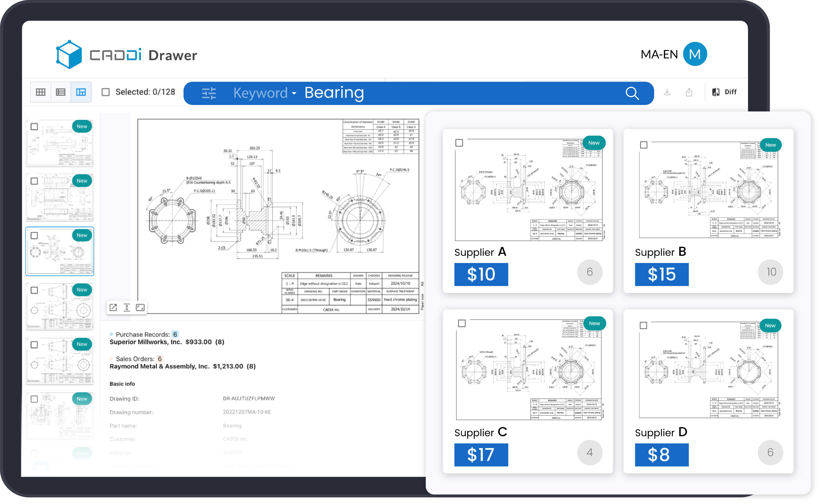Select the detail split view icon

pos(81,92)
